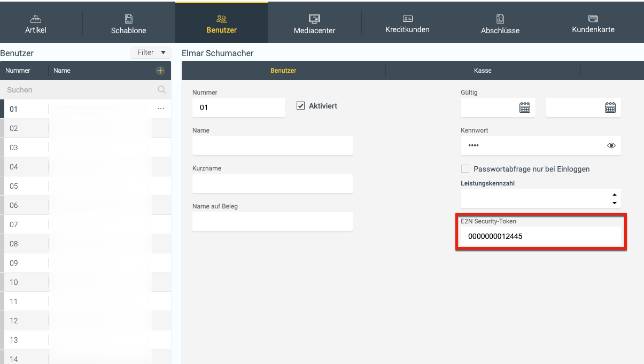This screenshot has height=364, width=644.
Task: Click the Suchen search field
Action: pos(80,90)
